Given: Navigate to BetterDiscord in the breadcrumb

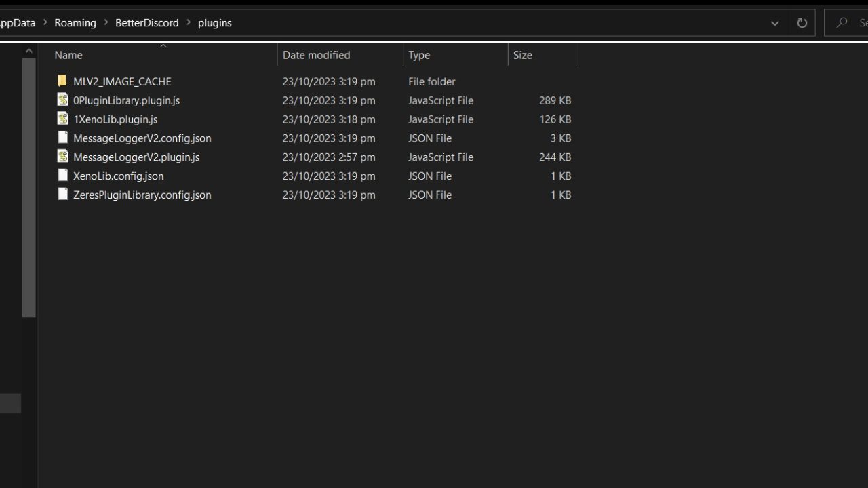Looking at the screenshot, I should pyautogui.click(x=146, y=23).
